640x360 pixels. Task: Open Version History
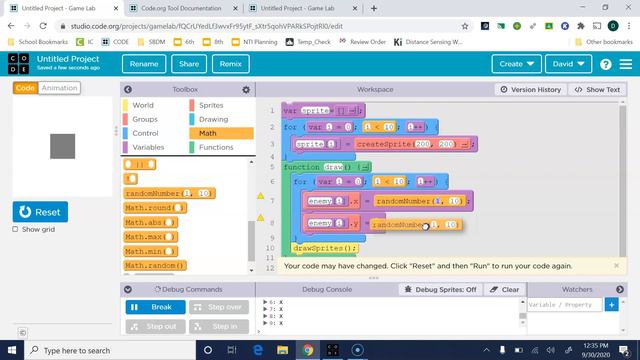point(531,89)
